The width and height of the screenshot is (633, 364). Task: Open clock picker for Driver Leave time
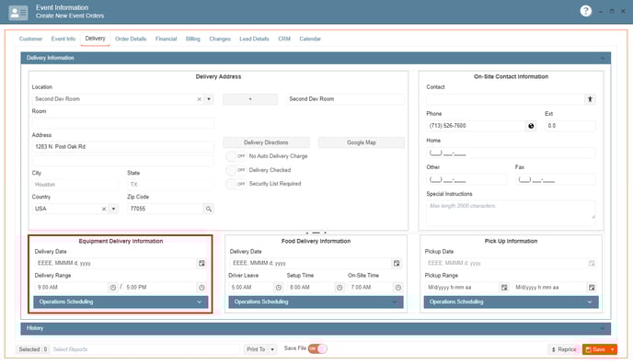click(279, 288)
